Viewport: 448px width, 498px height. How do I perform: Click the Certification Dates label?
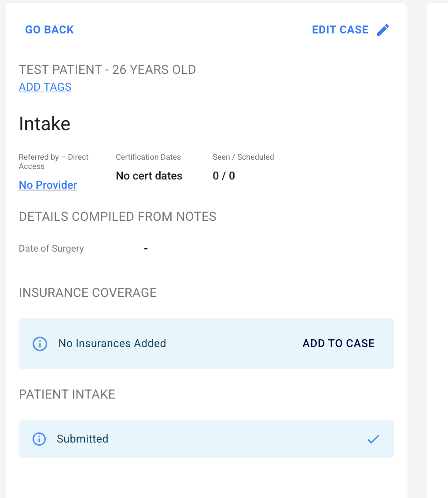pos(148,157)
